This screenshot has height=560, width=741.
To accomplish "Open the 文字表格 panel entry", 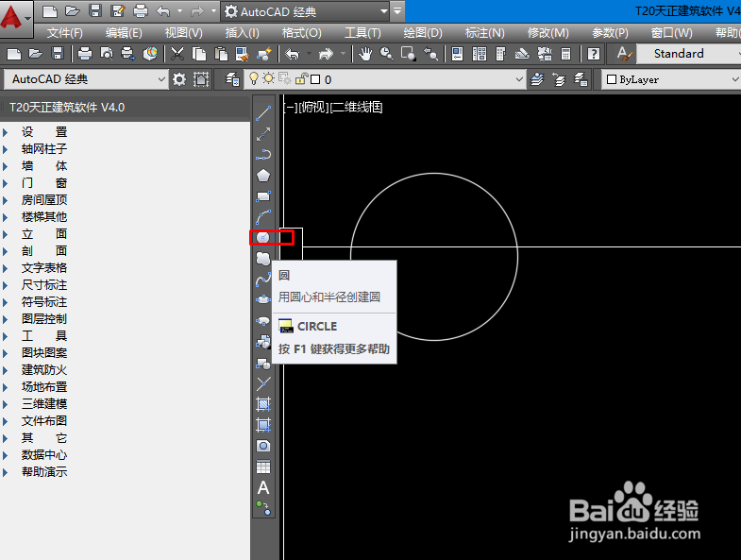I will pyautogui.click(x=44, y=268).
